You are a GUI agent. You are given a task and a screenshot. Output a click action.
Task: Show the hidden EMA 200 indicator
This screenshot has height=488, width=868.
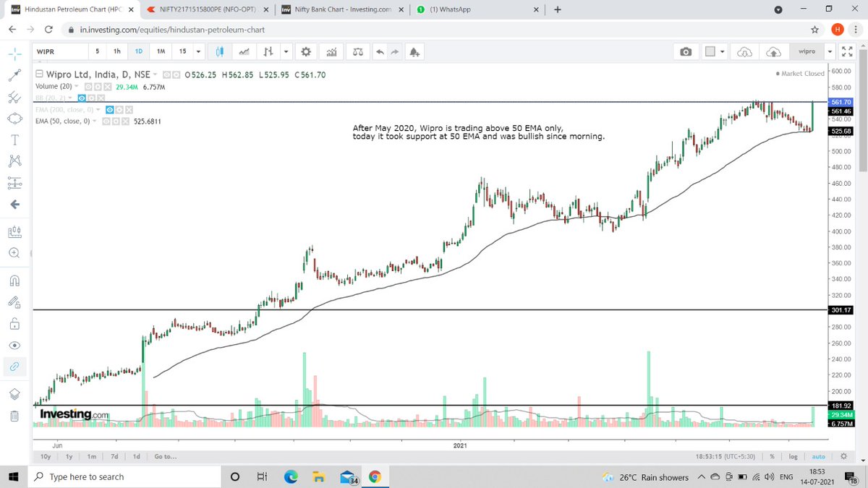pyautogui.click(x=111, y=110)
